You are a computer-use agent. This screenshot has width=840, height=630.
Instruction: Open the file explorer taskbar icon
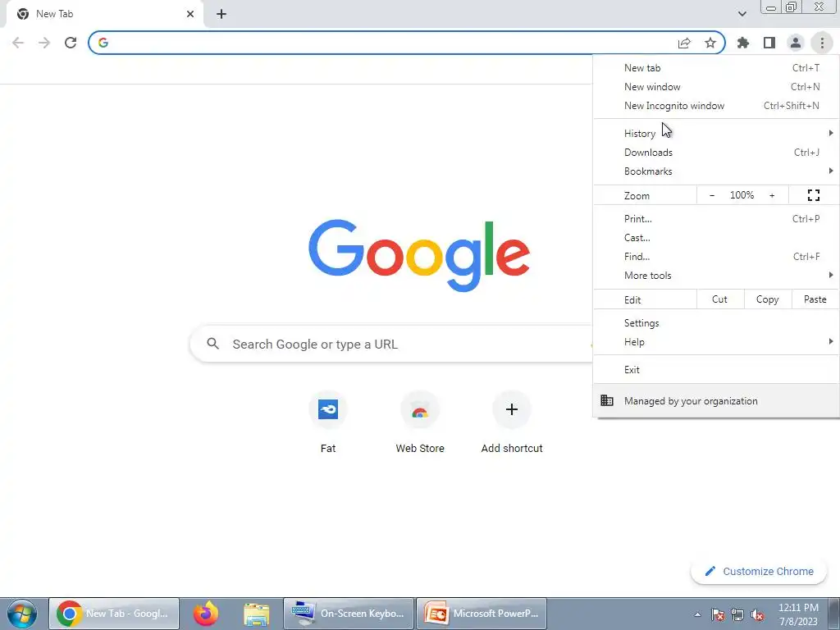(256, 614)
